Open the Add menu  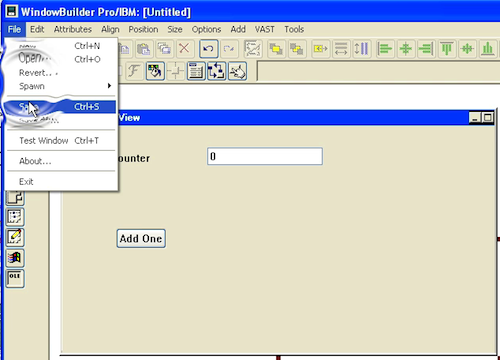tap(238, 29)
